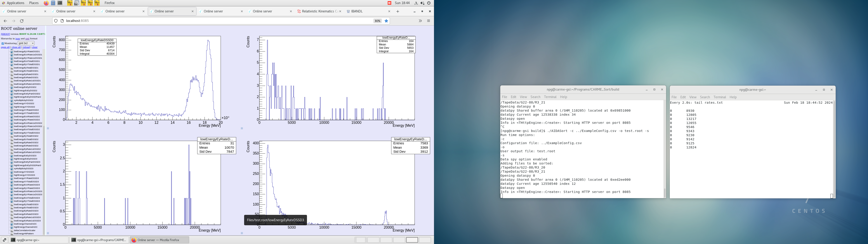Toggle the Monitoring checkbox
The width and height of the screenshot is (868, 244).
3,43
